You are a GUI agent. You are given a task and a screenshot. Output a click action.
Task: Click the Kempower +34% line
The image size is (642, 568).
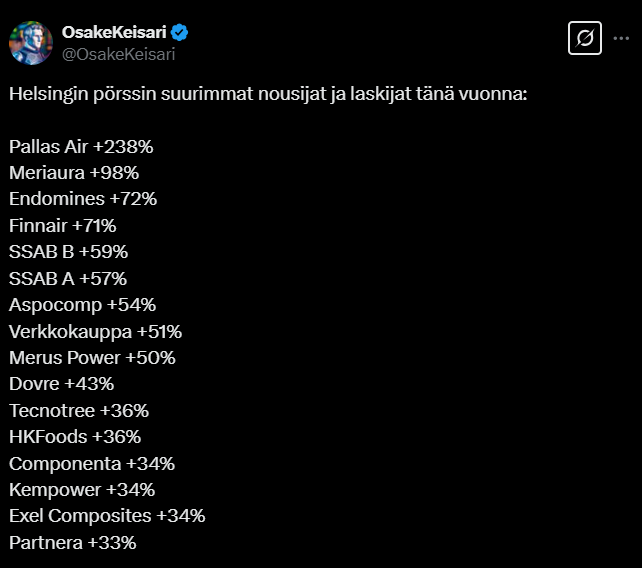point(82,490)
